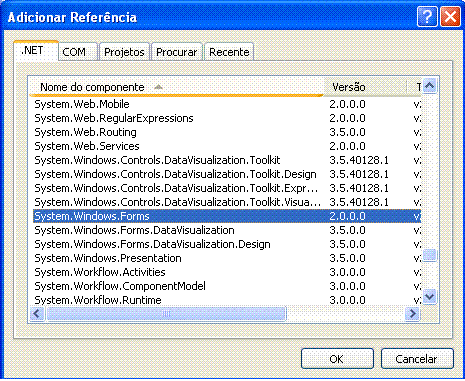Viewport: 465px width, 381px height.
Task: Click the horizontal scroll right arrow
Action: (412, 313)
